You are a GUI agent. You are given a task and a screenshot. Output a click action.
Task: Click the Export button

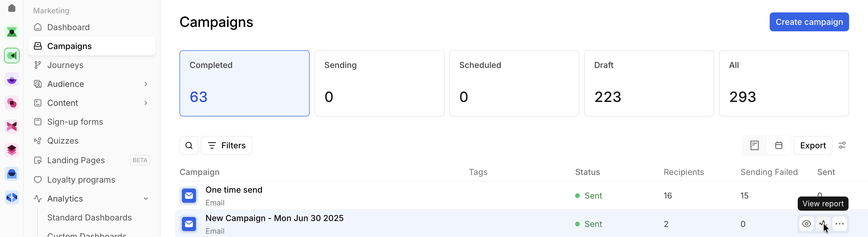point(812,145)
